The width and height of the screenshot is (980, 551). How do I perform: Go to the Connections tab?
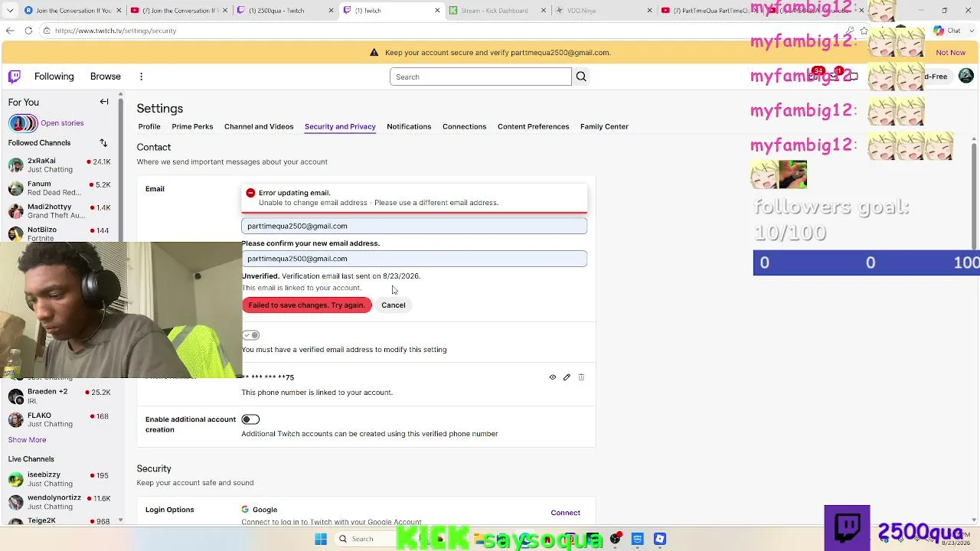coord(464,126)
